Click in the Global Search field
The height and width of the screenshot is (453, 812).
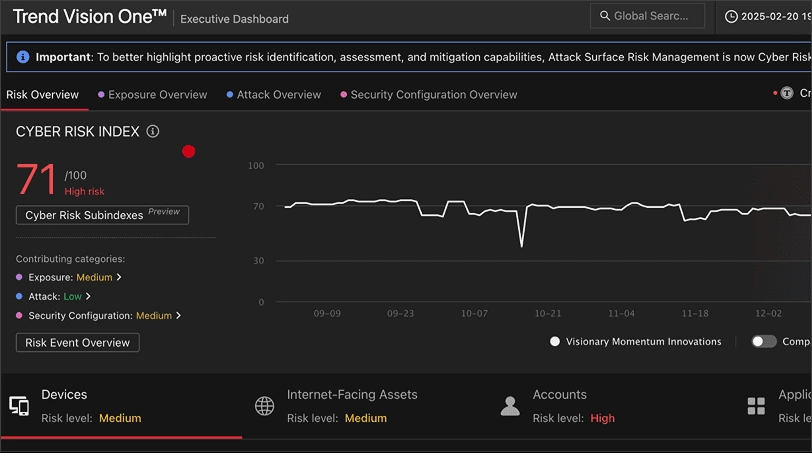[x=647, y=16]
